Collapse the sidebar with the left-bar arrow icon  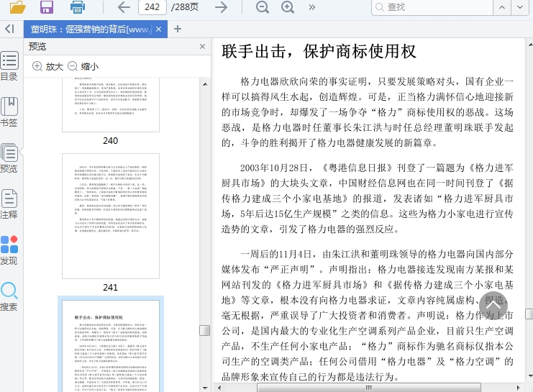tap(9, 29)
